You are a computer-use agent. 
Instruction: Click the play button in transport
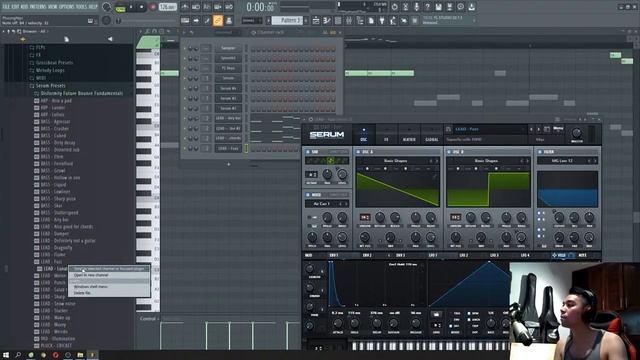click(131, 7)
